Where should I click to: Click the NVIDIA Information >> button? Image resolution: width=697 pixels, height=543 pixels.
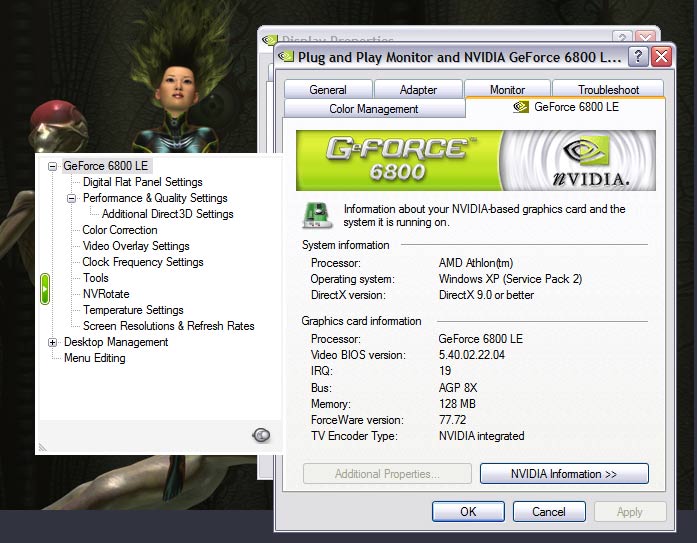[564, 474]
